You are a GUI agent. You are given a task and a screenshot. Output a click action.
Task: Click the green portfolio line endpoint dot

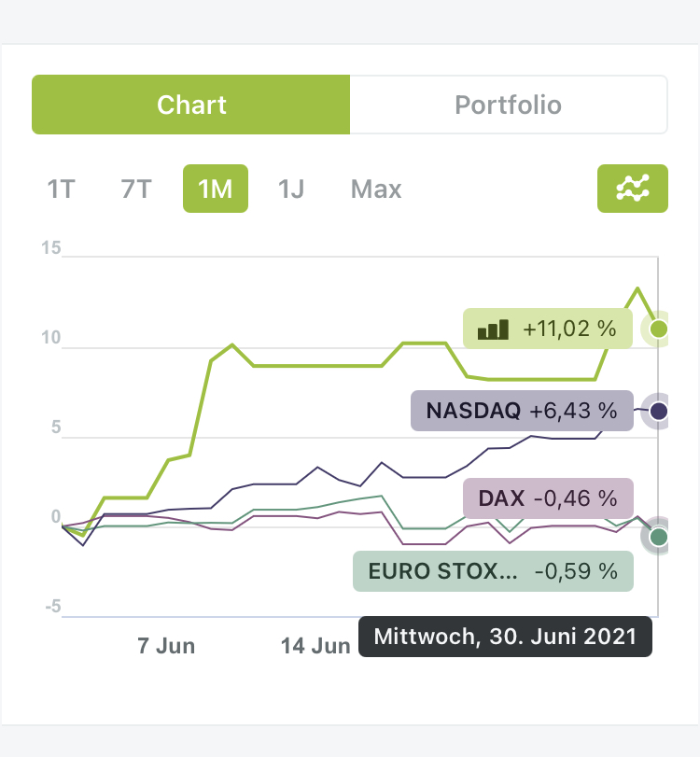659,329
